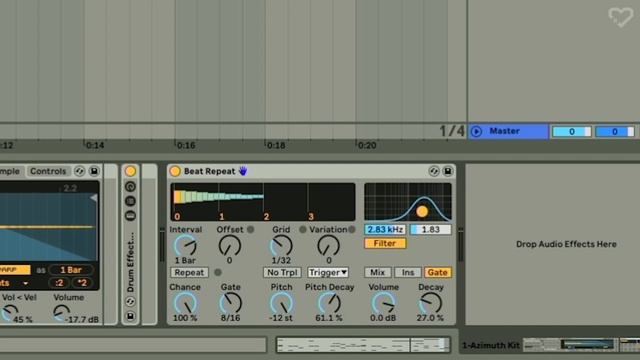Click the Drop Audio Effects Here area
This screenshot has width=640, height=360.
[566, 244]
